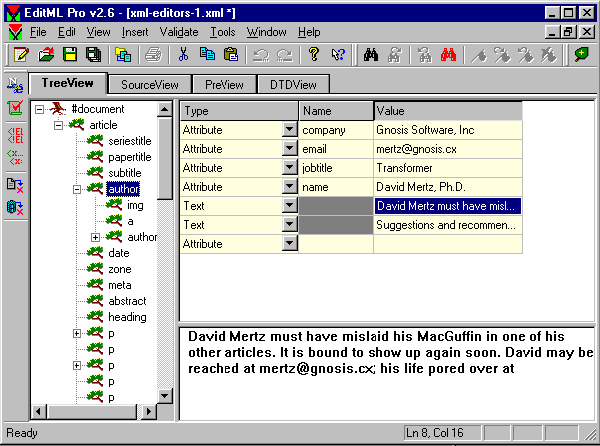Open Type dropdown in email row
Image resolution: width=600 pixels, height=446 pixels.
coord(290,149)
